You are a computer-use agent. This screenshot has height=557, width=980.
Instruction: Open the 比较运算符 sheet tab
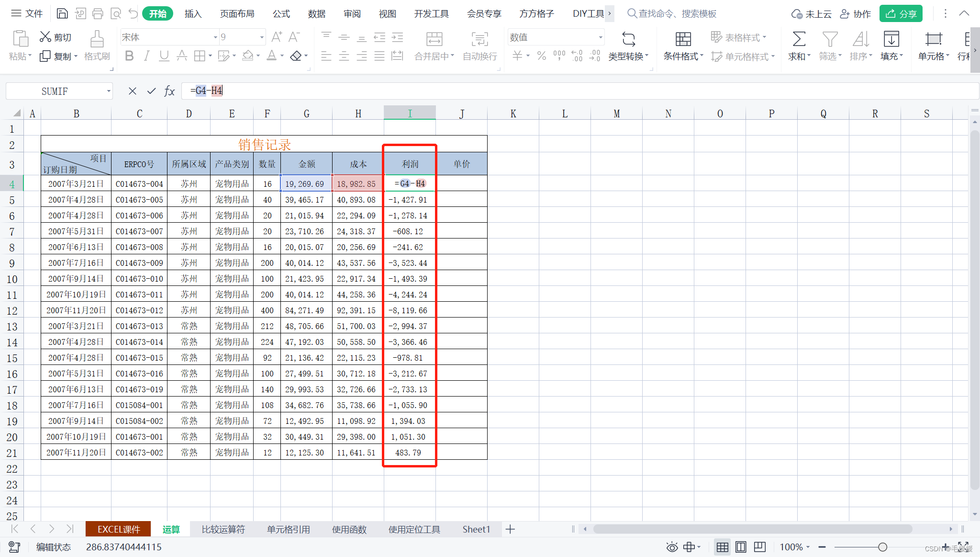click(x=223, y=529)
